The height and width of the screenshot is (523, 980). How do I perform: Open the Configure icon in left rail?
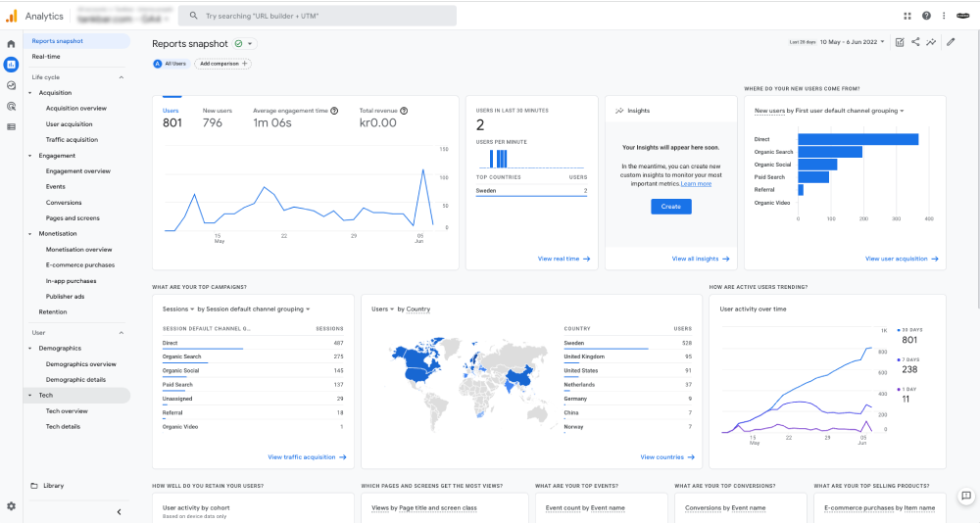pyautogui.click(x=11, y=126)
